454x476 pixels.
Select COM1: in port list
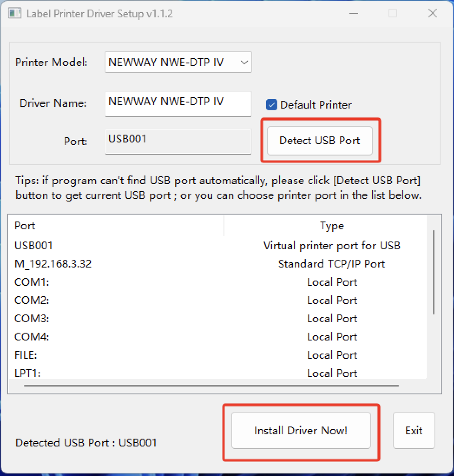[217, 282]
